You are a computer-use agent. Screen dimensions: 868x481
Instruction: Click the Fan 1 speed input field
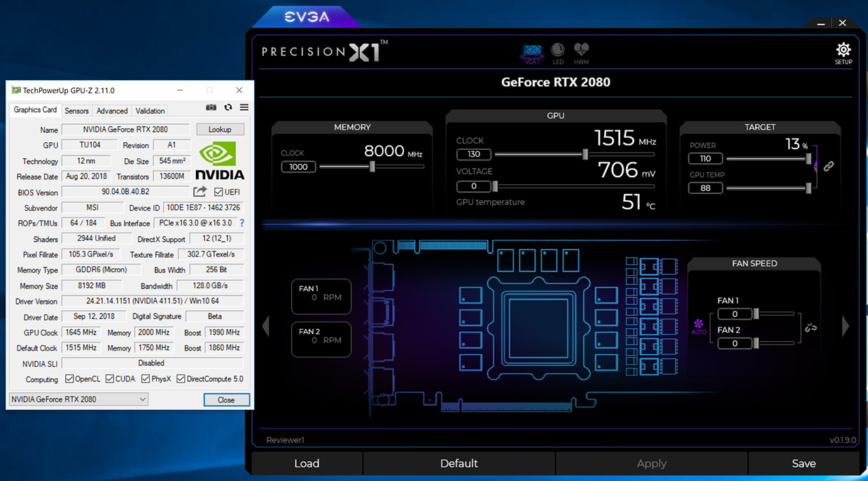pos(735,314)
